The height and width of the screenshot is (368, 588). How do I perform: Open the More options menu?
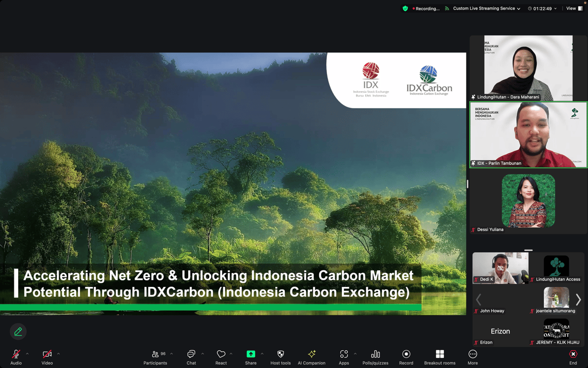click(x=473, y=357)
